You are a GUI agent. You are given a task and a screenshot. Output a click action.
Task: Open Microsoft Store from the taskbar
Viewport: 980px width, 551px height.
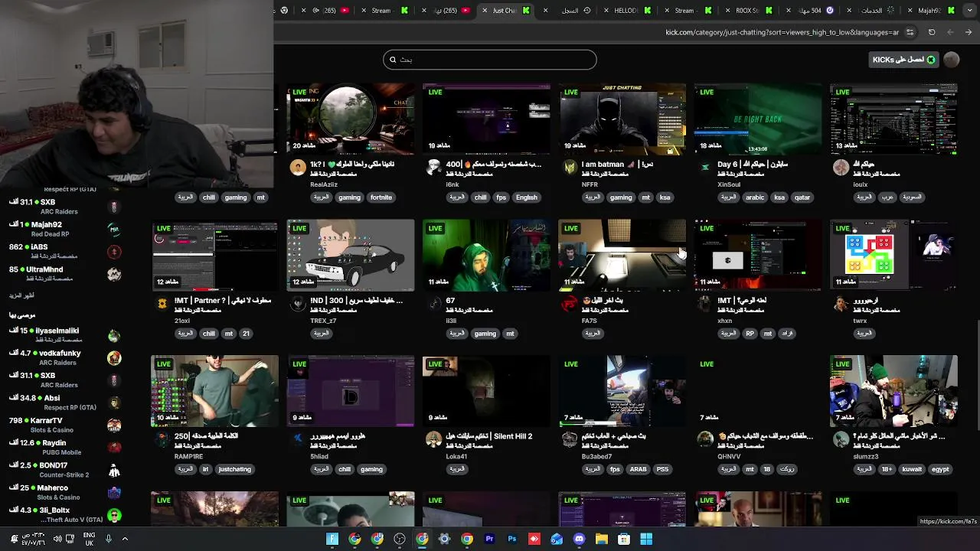624,539
